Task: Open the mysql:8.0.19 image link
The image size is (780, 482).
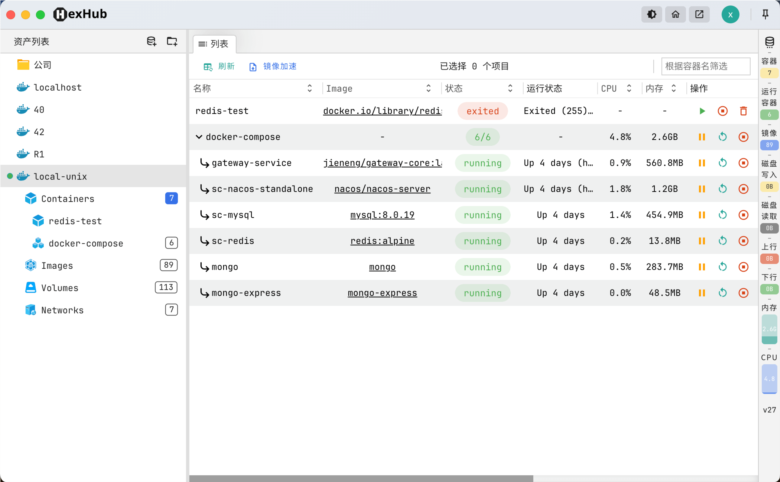Action: (382, 215)
